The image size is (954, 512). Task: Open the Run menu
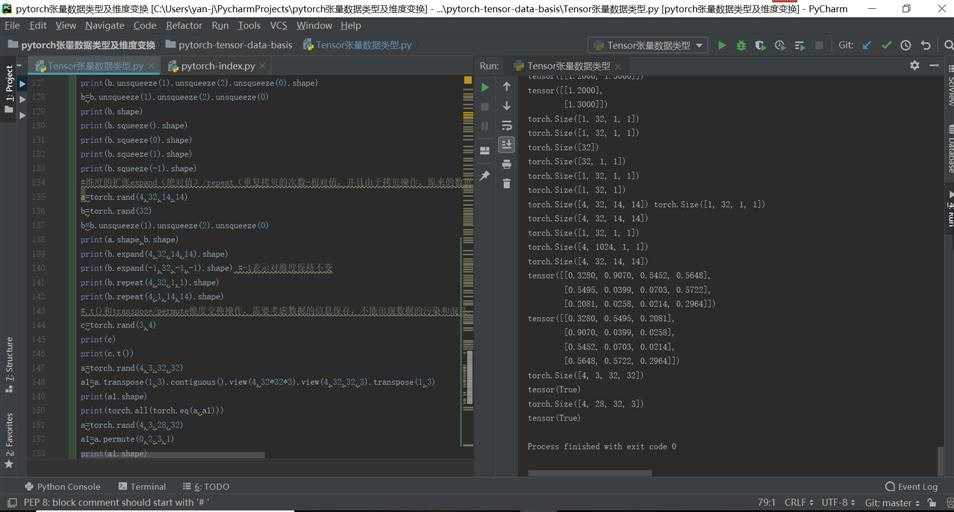coord(220,26)
